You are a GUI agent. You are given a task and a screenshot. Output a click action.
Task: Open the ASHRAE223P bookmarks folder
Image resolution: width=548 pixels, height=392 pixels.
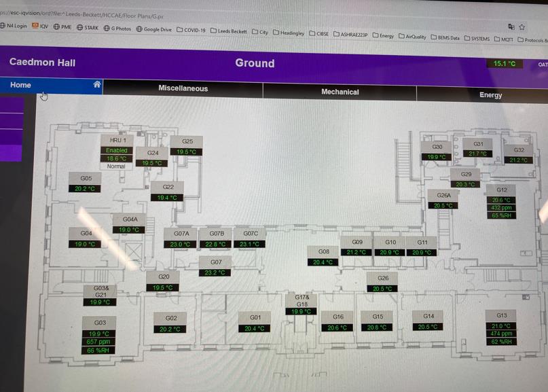[x=350, y=34]
